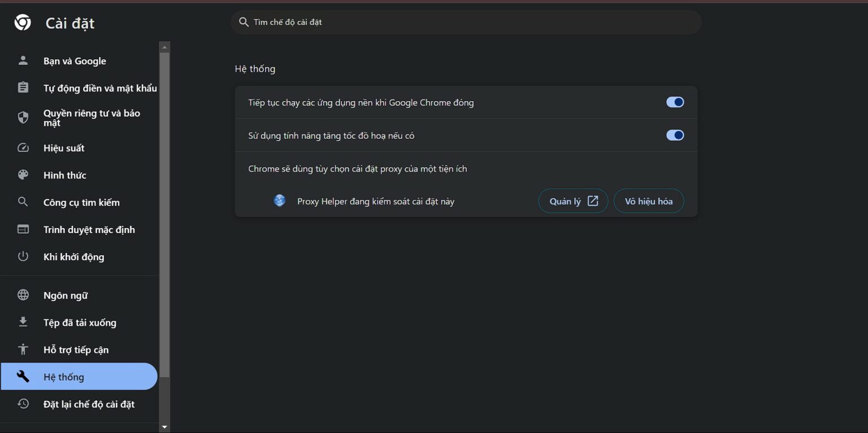Click the person icon next to Bạn và Google
The image size is (868, 433).
[x=23, y=60]
